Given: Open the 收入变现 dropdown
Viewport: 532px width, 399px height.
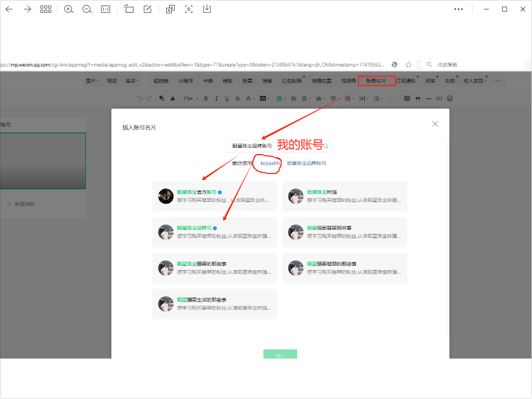Looking at the screenshot, I should 475,81.
